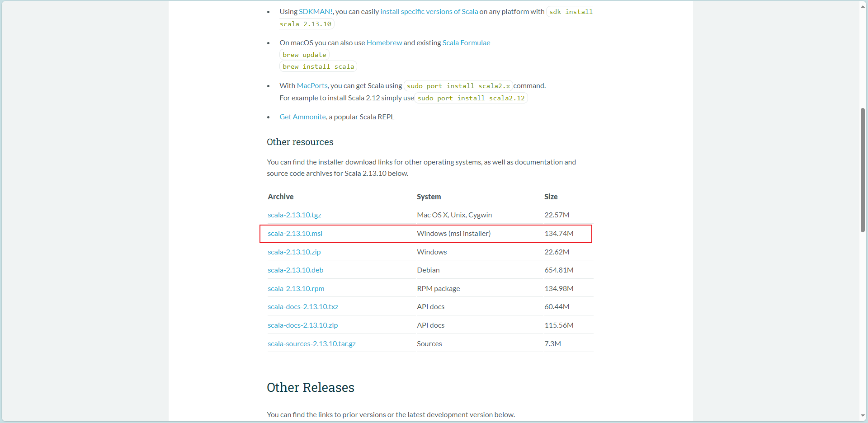This screenshot has width=868, height=423.
Task: Click the Get Ammonite link
Action: coord(302,117)
